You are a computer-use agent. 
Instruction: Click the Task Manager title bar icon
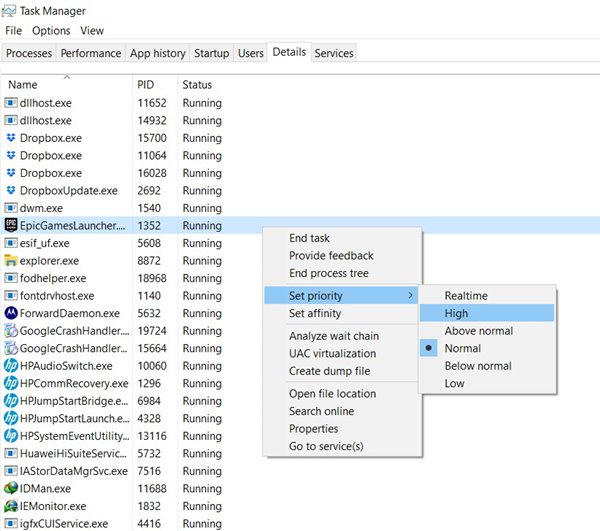click(x=9, y=11)
